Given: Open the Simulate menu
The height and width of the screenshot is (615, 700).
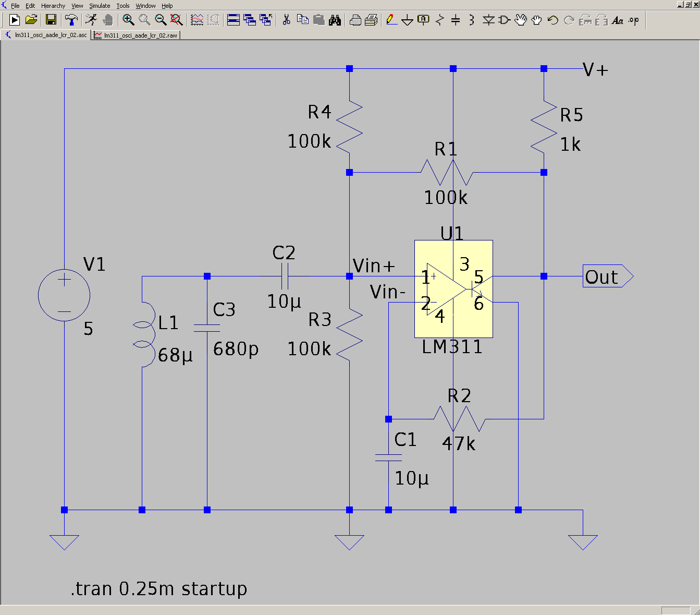Looking at the screenshot, I should tap(100, 6).
